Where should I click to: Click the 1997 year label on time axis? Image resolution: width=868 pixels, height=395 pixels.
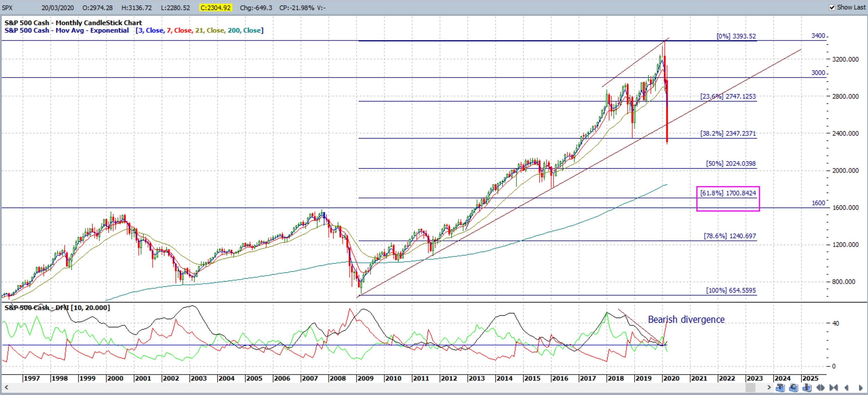click(x=32, y=378)
